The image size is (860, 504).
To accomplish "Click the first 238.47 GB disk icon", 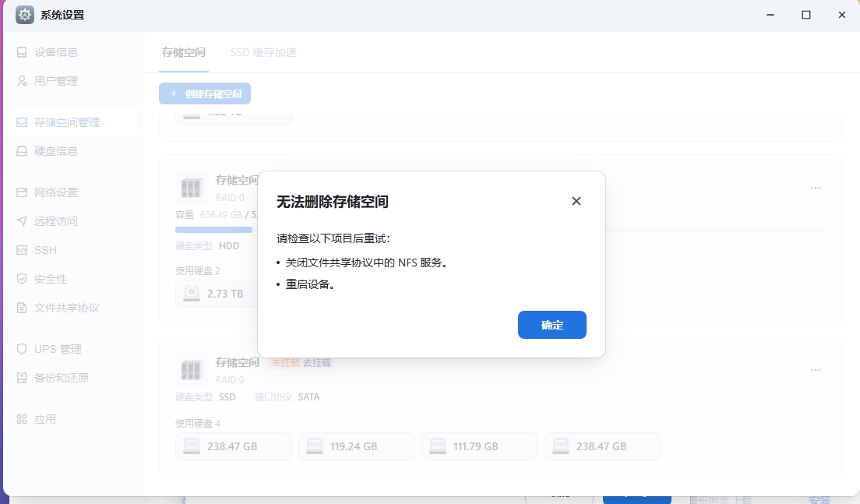I will coord(192,446).
